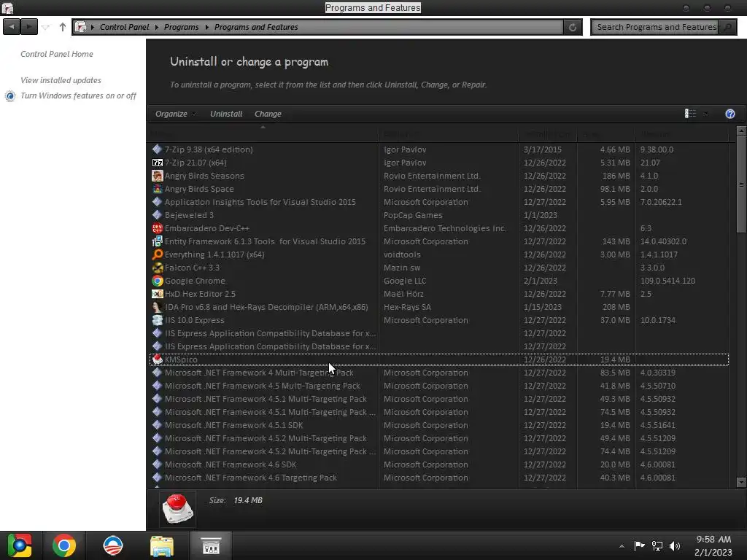
Task: Click the Embarcadero Dev-C++ icon
Action: click(158, 228)
